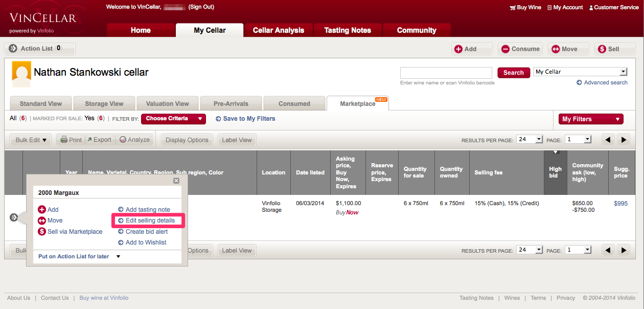Click the Buy Wine cart icon
The width and height of the screenshot is (644, 309).
click(513, 8)
